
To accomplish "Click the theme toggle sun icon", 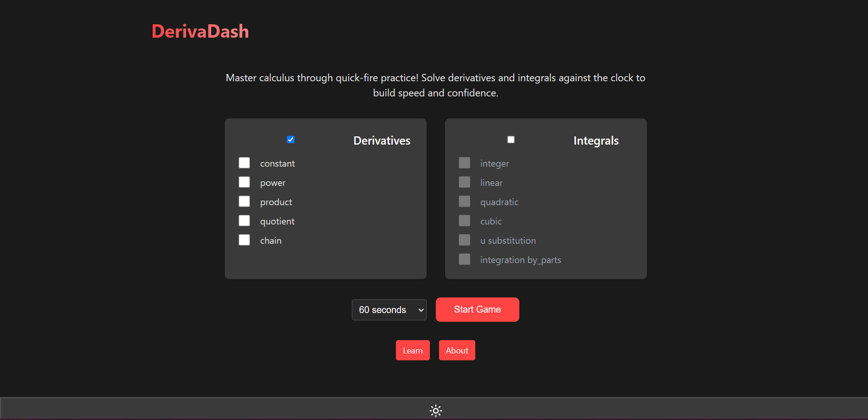I will pyautogui.click(x=435, y=410).
